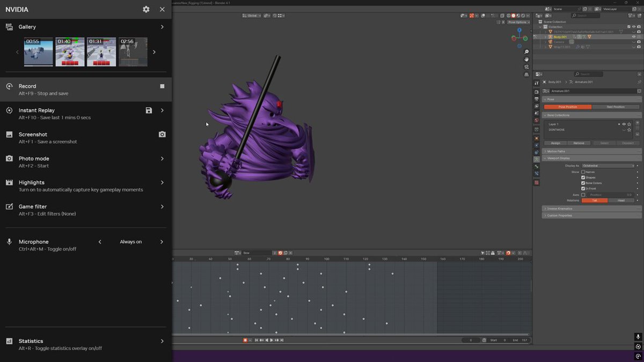Click End frame field showing 157
The image size is (644, 362).
(521, 340)
